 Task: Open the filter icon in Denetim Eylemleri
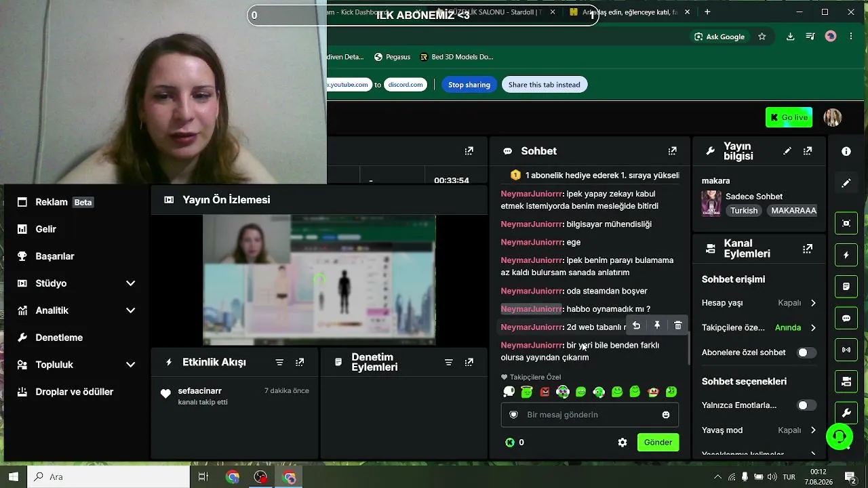448,363
